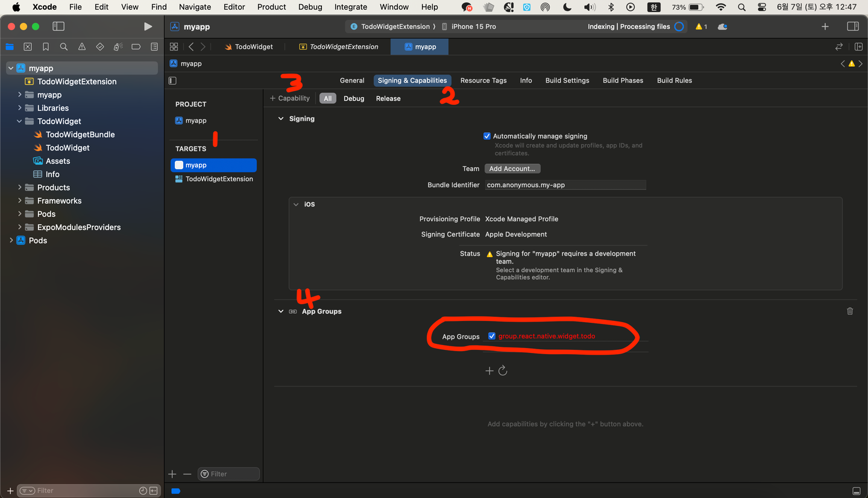The image size is (868, 498).
Task: Switch to the TodoWidgetExtension editor tab
Action: [x=339, y=46]
